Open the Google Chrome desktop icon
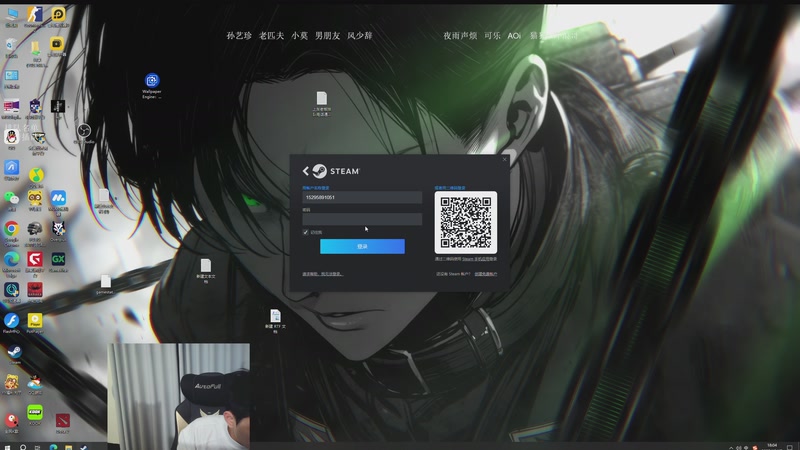This screenshot has height=450, width=800. 11,229
